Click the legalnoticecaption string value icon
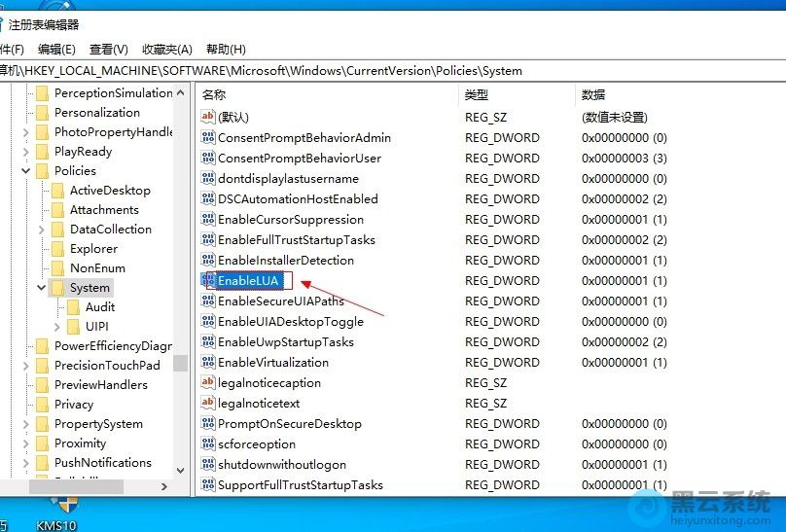This screenshot has width=786, height=532. point(207,383)
